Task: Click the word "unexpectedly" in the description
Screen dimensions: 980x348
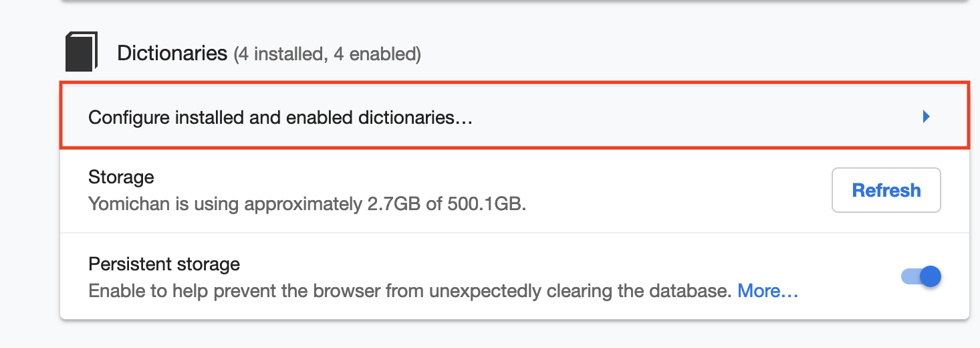Action: 484,291
